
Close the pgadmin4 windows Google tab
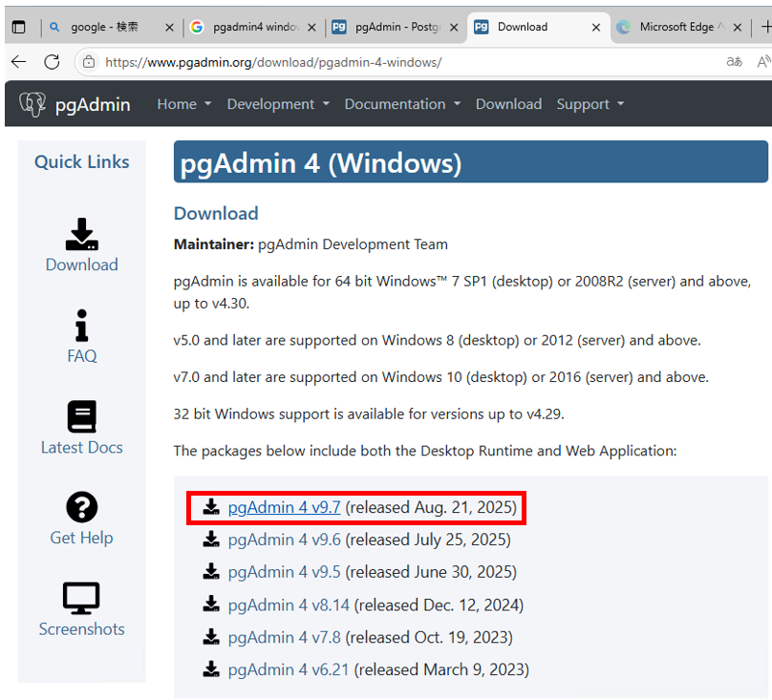(311, 28)
